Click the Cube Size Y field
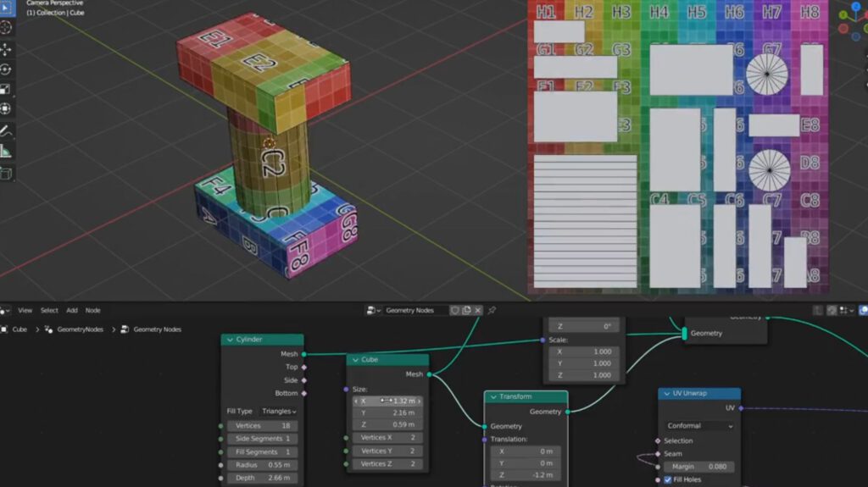The height and width of the screenshot is (487, 868). [x=387, y=412]
